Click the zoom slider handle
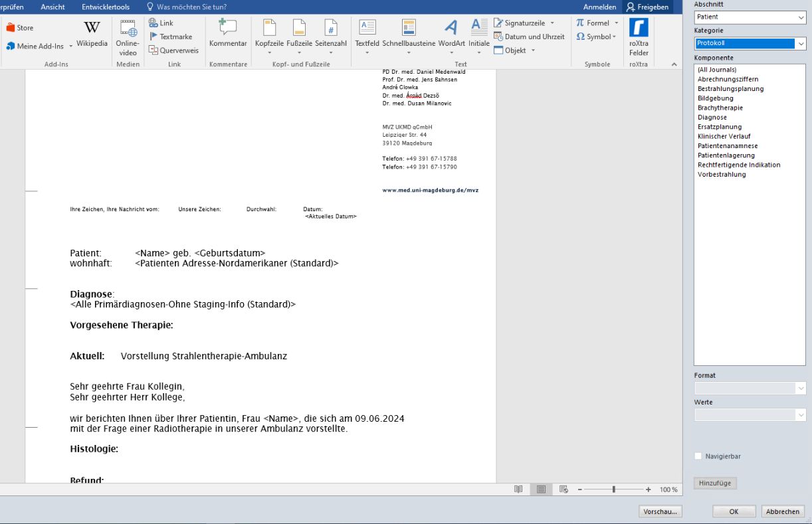 [613, 489]
